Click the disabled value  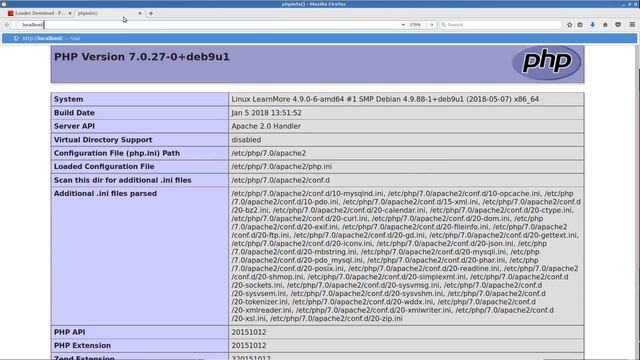pos(246,140)
